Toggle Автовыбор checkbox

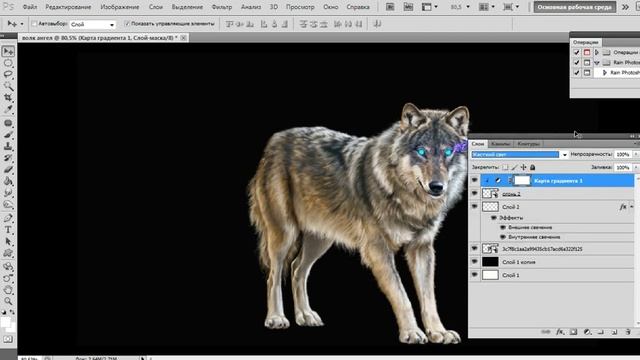(x=34, y=24)
